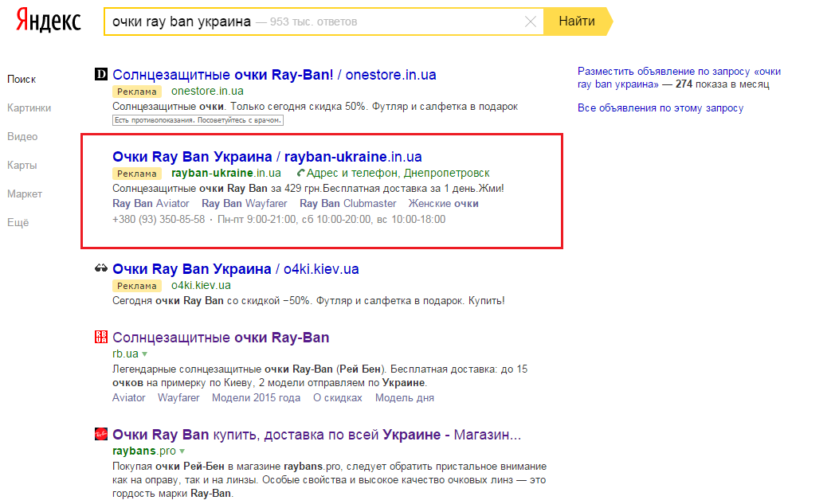Image resolution: width=831 pixels, height=504 pixels.
Task: Click 'Разместить объявление по запросу' link
Action: click(x=679, y=78)
